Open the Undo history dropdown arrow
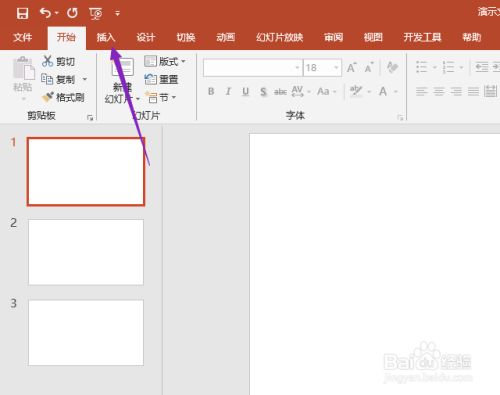Image resolution: width=500 pixels, height=395 pixels. [x=56, y=13]
